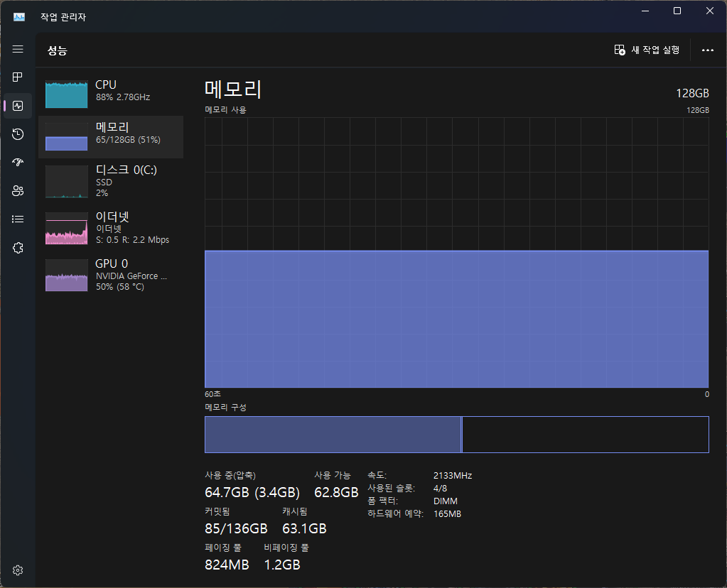Click the 4/8 slots used value
This screenshot has width=727, height=588.
440,489
